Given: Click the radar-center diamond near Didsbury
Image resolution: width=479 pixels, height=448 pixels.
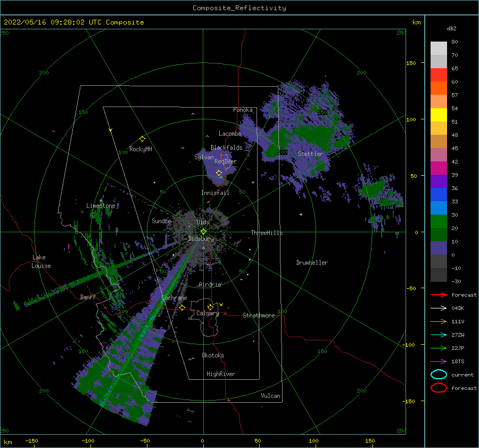Looking at the screenshot, I should (x=203, y=232).
